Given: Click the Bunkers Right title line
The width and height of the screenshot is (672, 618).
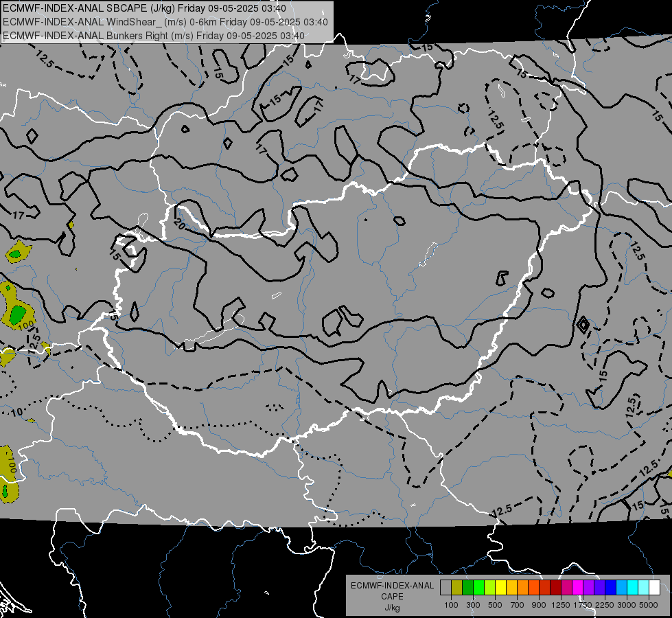Looking at the screenshot, I should (x=154, y=36).
